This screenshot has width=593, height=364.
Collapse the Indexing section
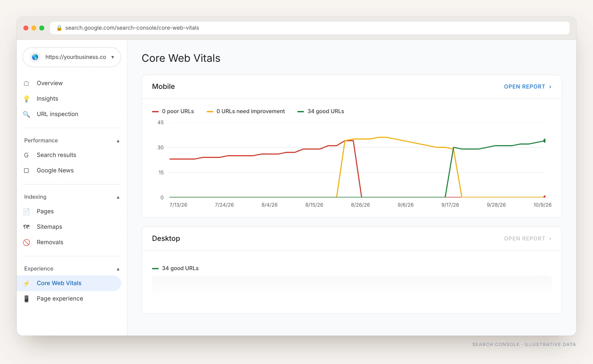118,197
